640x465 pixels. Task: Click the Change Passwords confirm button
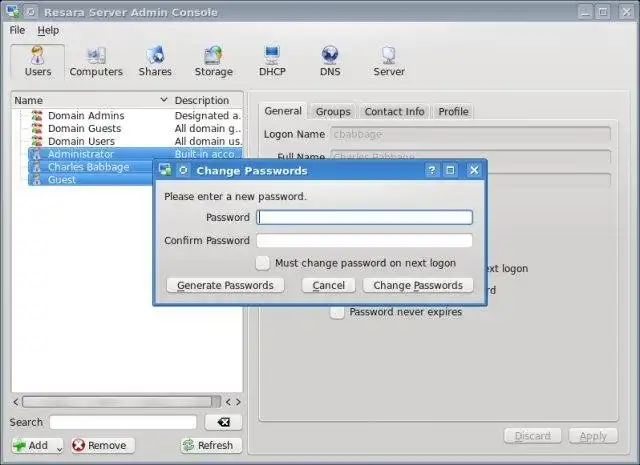pos(418,285)
